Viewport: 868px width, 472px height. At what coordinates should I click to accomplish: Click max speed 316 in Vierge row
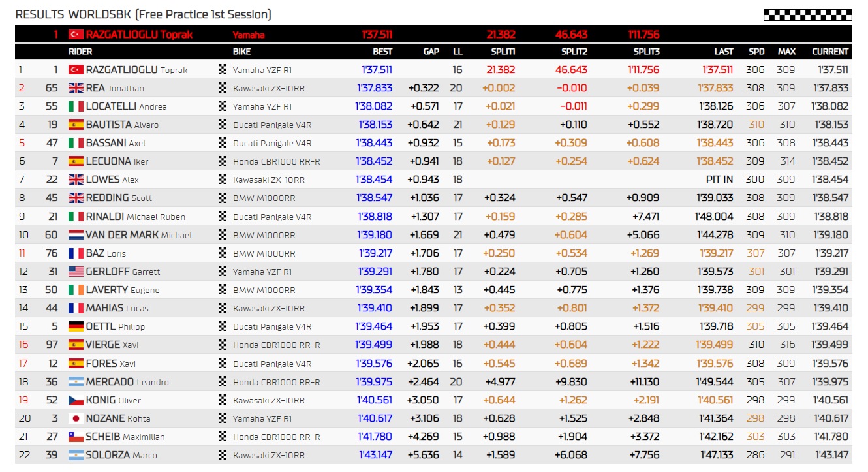point(786,345)
